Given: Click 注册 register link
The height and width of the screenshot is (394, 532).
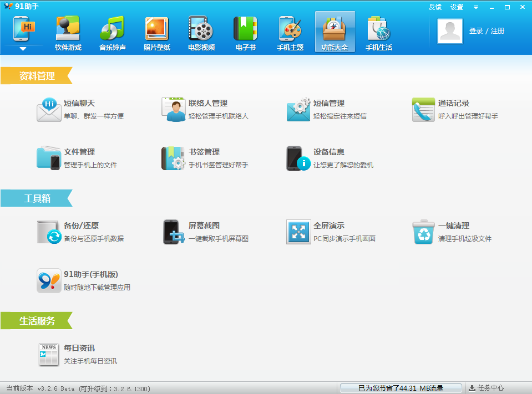Looking at the screenshot, I should point(498,31).
